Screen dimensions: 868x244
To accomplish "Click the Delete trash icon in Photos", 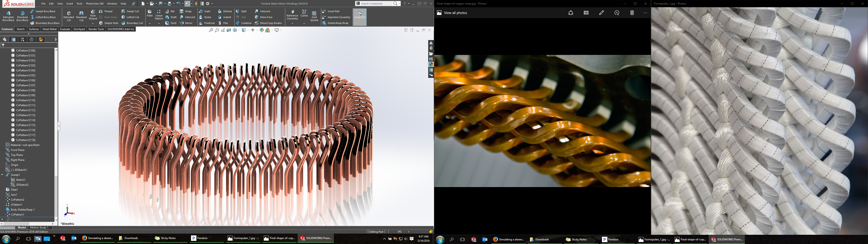I will [632, 12].
